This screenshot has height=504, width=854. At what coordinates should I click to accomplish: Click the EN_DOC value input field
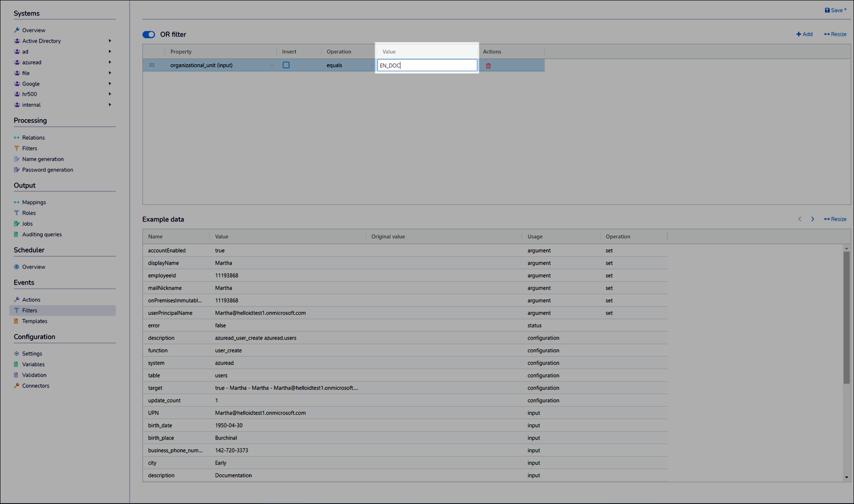point(427,65)
